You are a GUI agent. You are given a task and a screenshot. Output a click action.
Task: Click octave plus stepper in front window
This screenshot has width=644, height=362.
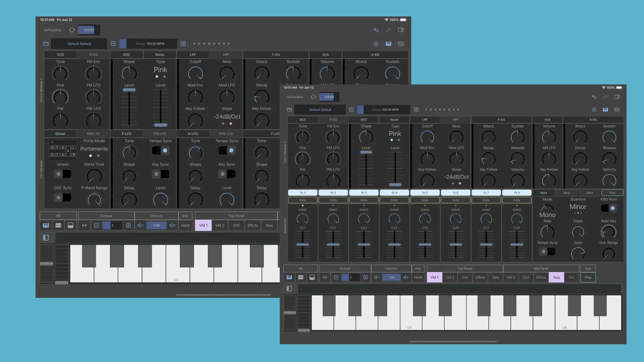365,277
